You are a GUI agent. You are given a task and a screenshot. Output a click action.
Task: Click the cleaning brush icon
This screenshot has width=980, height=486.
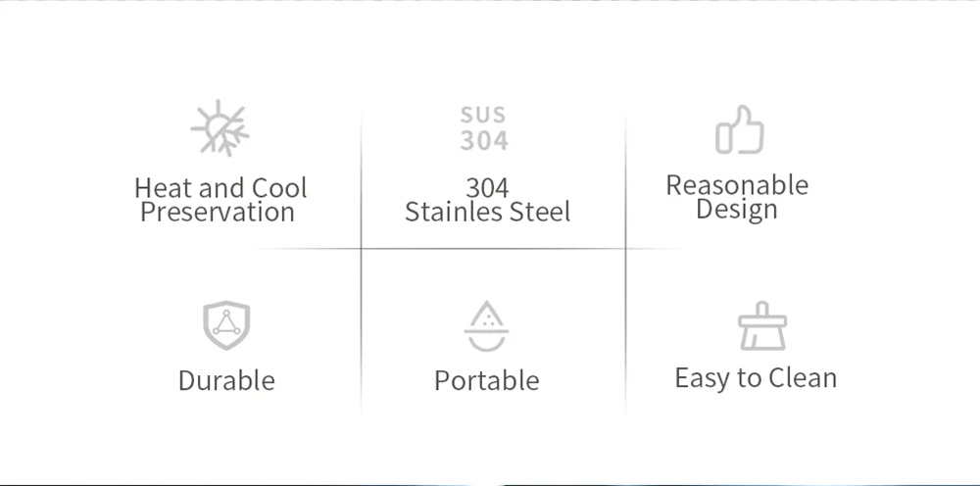tap(761, 326)
